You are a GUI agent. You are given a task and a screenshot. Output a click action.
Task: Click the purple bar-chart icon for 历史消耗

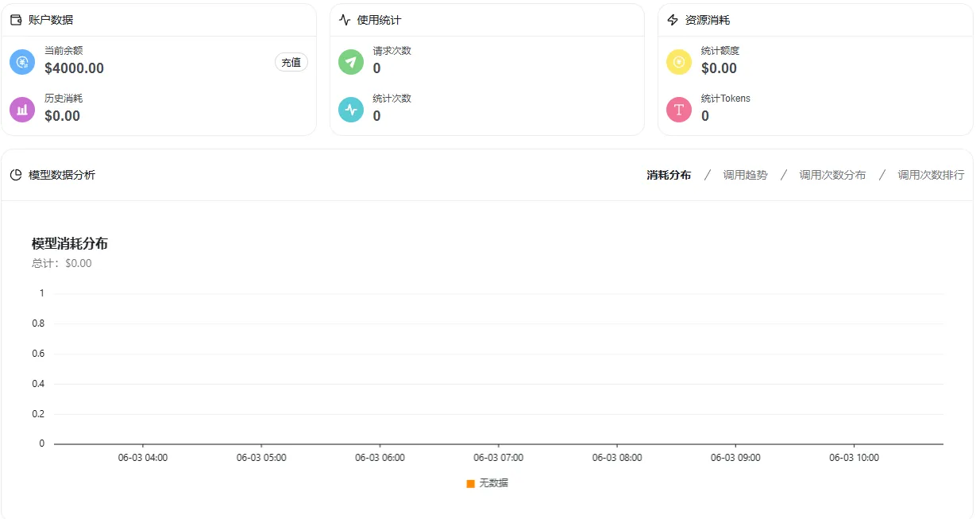[x=22, y=110]
